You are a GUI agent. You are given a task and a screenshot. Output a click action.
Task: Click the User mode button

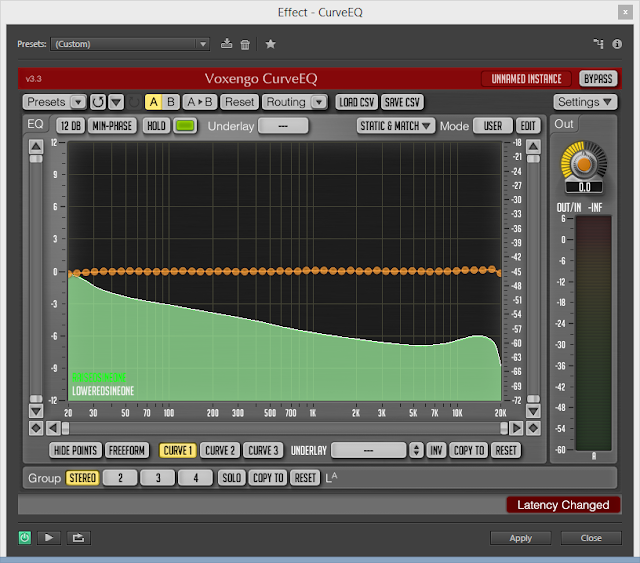pyautogui.click(x=493, y=126)
